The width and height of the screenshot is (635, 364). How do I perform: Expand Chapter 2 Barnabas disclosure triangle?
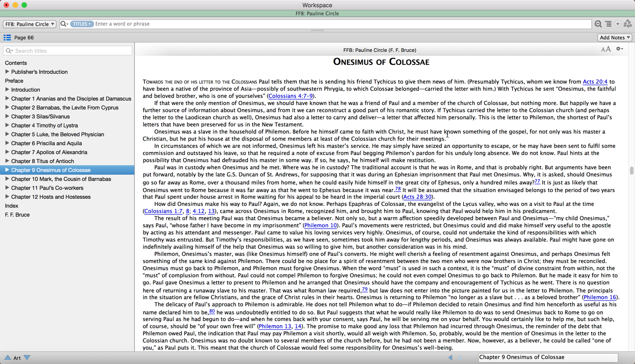pos(7,107)
